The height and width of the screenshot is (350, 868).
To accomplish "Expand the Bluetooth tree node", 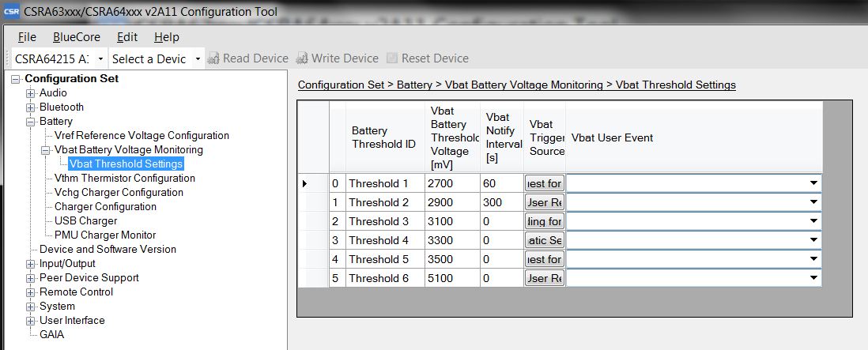I will point(31,107).
